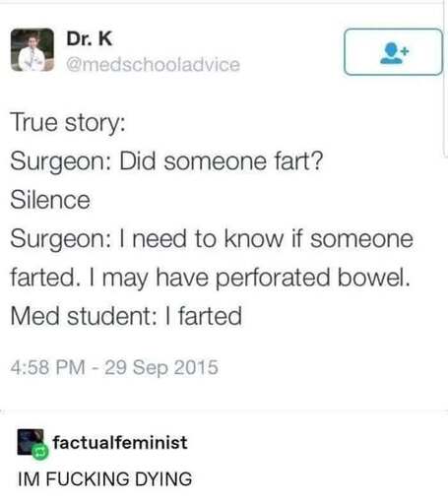Click the word "DYING" in the comment
The width and height of the screenshot is (448, 504).
coord(163,478)
